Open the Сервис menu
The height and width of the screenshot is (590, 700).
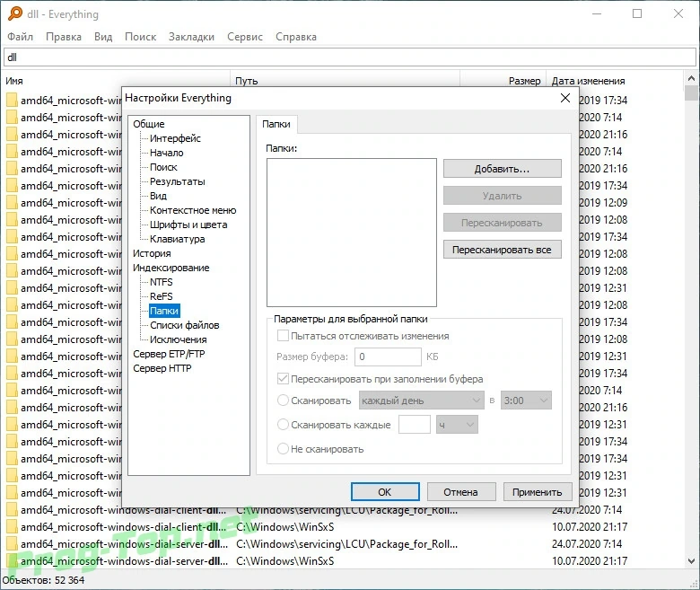pos(245,37)
